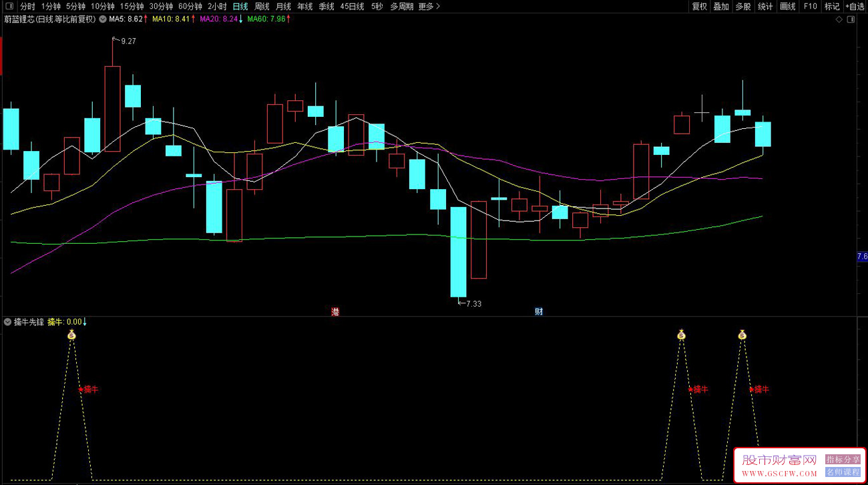Image resolution: width=868 pixels, height=485 pixels.
Task: Click the first red 擒牛 signal label
Action: [x=89, y=389]
